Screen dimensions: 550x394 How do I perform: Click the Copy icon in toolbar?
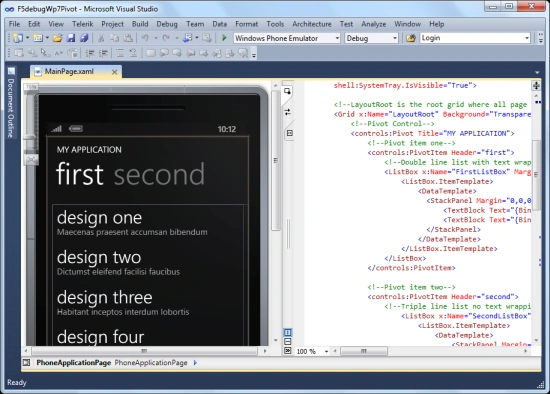[114, 38]
